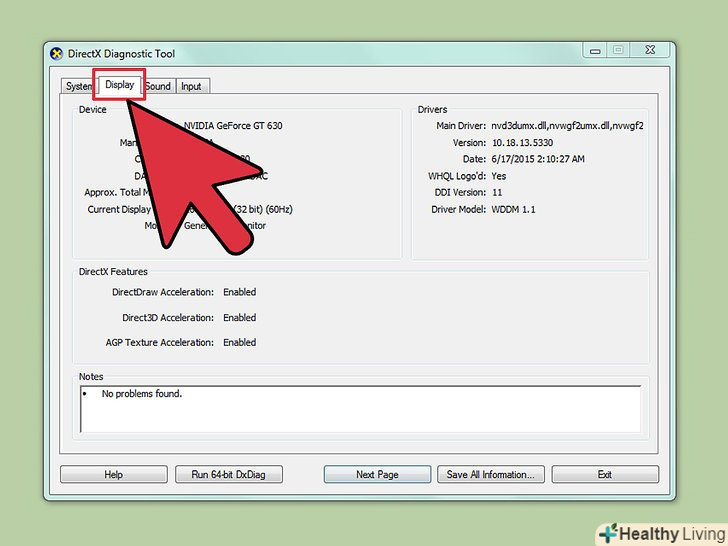Click the Main Driver file list value

[567, 126]
